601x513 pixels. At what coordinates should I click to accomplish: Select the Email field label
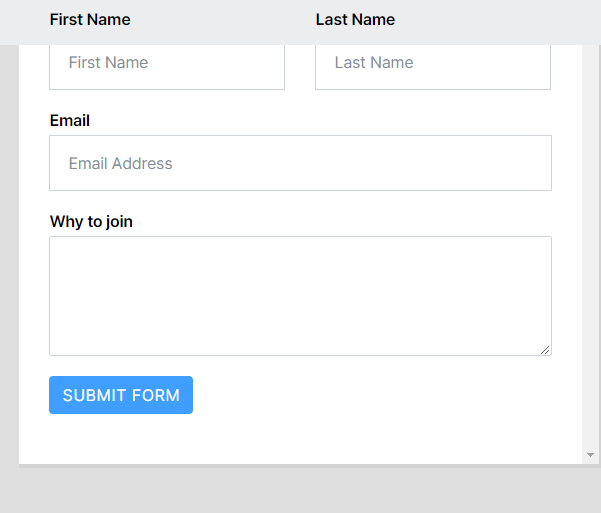coord(70,121)
